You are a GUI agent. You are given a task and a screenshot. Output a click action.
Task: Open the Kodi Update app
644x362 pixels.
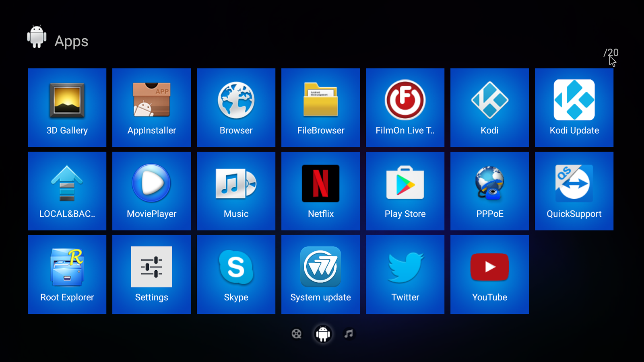click(574, 107)
